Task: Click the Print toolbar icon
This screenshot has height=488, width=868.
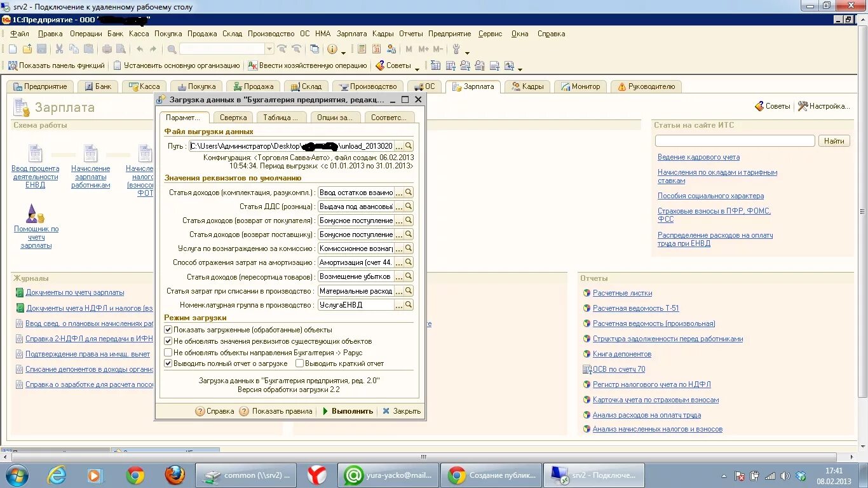Action: 107,49
